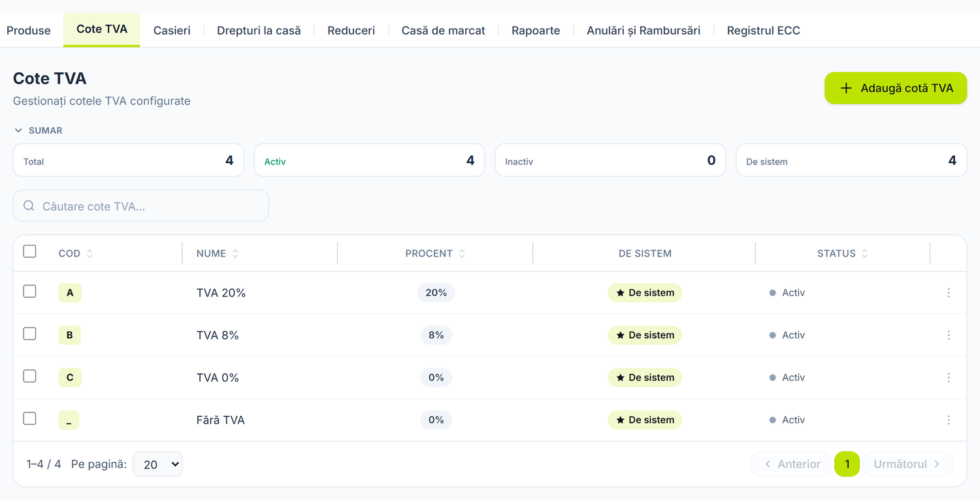
Task: Open the Anulări și Rambursări tab
Action: 644,31
